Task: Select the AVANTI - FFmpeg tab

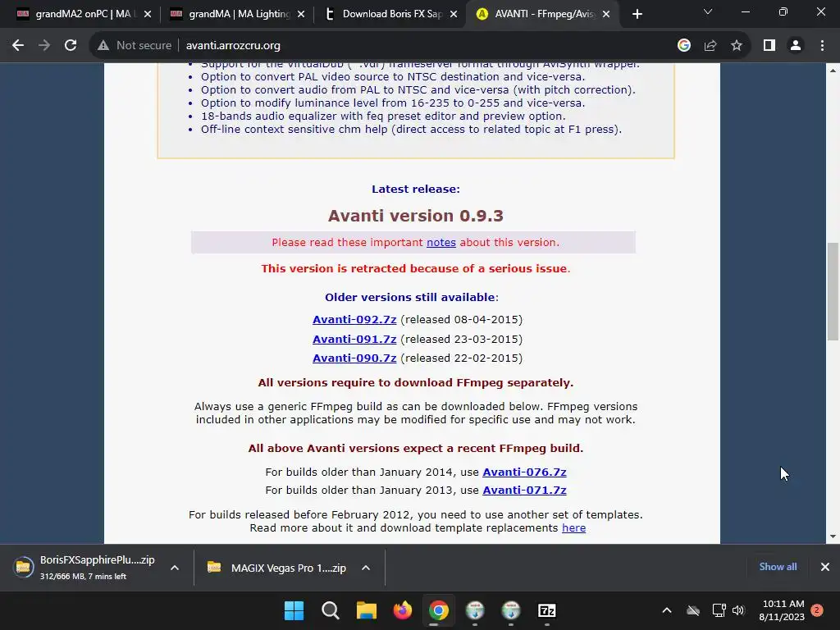Action: click(x=541, y=15)
